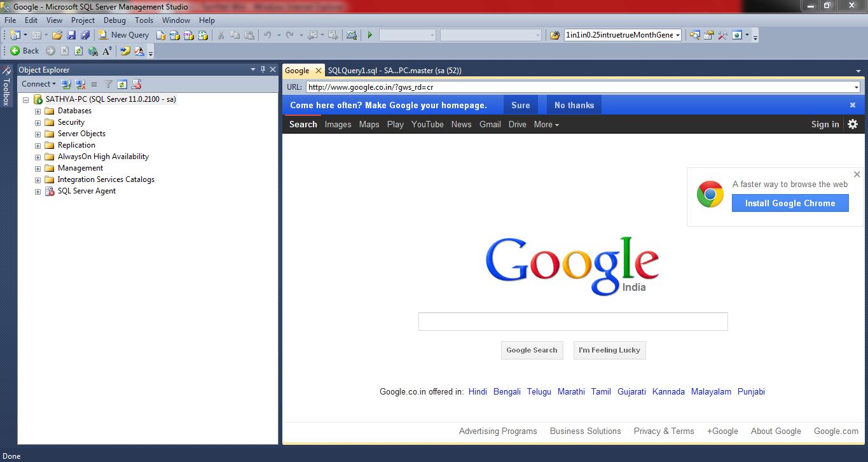Screen dimensions: 868x462
Task: Open Object Explorer window position dropdown arrow
Action: [x=253, y=69]
